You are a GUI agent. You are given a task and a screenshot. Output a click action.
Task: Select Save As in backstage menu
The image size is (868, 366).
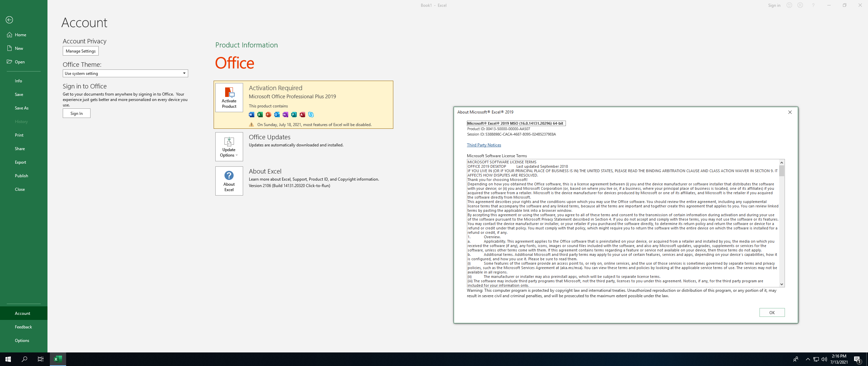click(24, 108)
